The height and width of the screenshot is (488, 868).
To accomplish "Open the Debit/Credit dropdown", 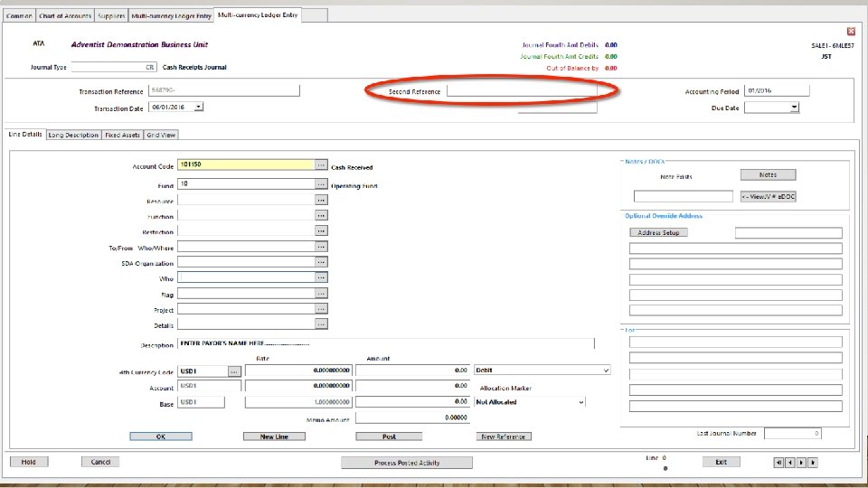I will [x=606, y=371].
